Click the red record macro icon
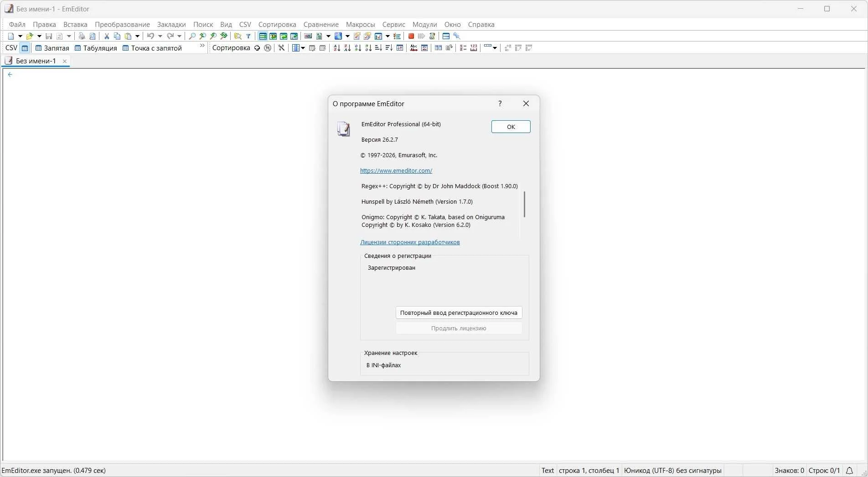 (x=411, y=36)
